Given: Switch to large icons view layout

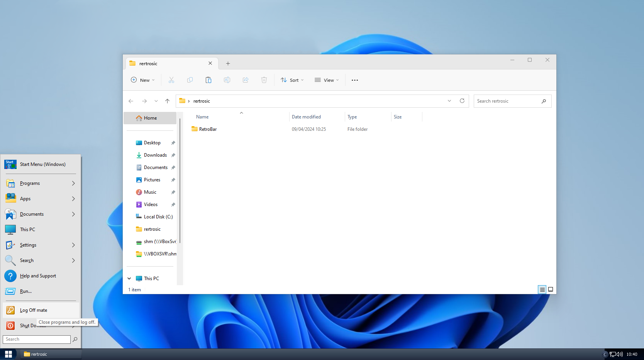Looking at the screenshot, I should tap(551, 289).
